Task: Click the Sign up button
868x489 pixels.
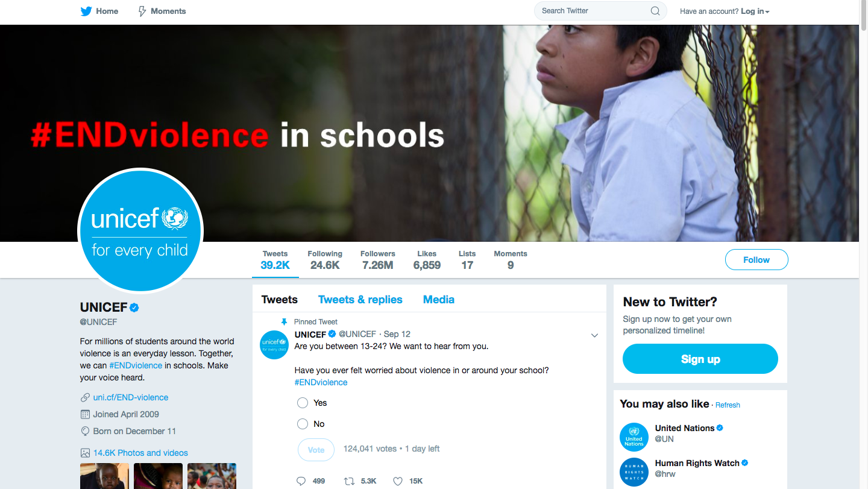Action: (700, 359)
